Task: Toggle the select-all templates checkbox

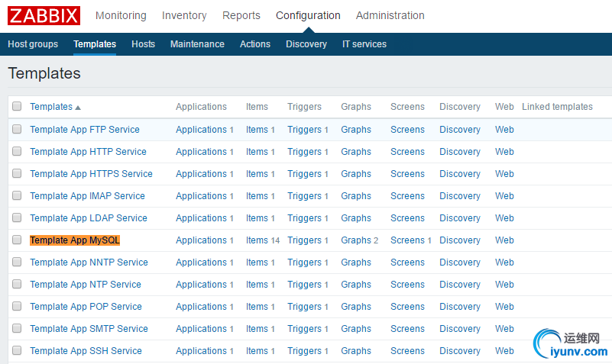Action: tap(17, 106)
